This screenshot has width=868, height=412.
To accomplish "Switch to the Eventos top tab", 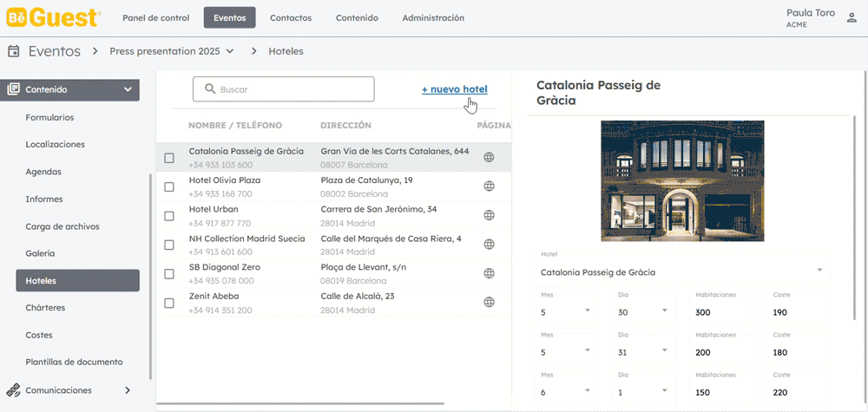I will coord(230,17).
